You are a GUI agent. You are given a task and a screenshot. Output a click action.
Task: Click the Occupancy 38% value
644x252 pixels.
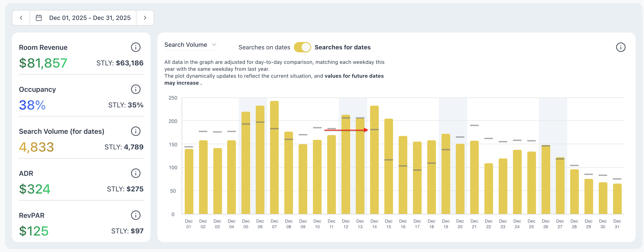click(32, 105)
